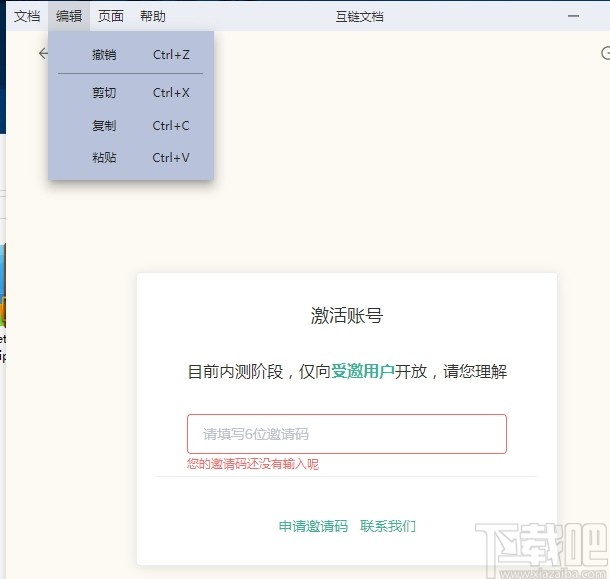This screenshot has height=579, width=610.
Task: Click the back arrow icon
Action: point(43,53)
